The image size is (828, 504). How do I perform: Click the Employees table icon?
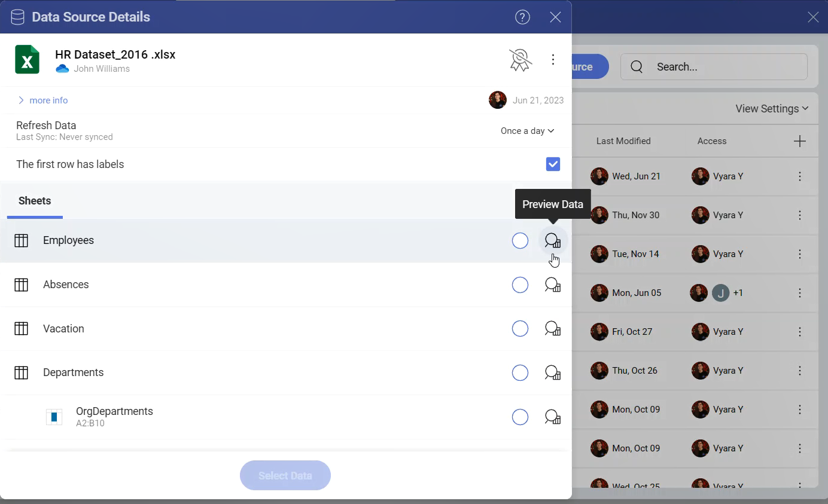click(22, 240)
